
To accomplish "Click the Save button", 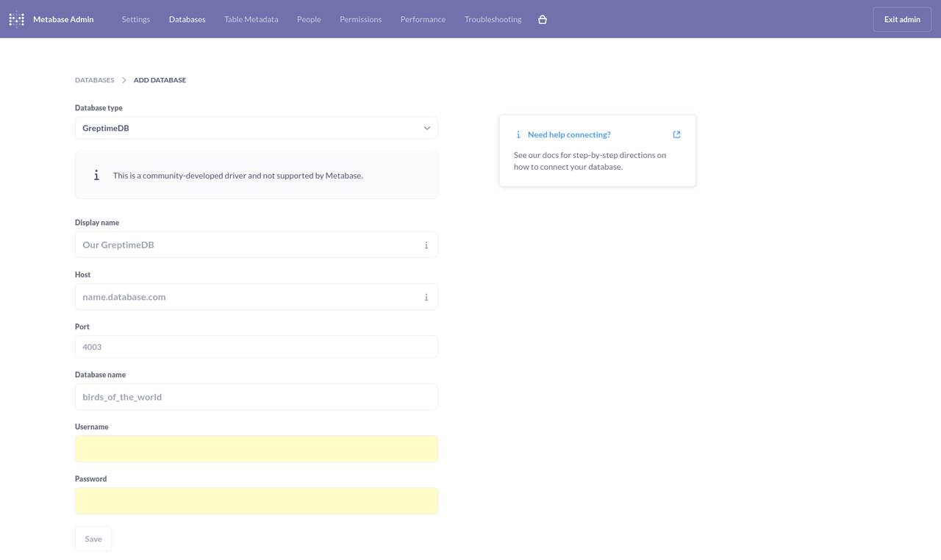I will click(x=93, y=539).
